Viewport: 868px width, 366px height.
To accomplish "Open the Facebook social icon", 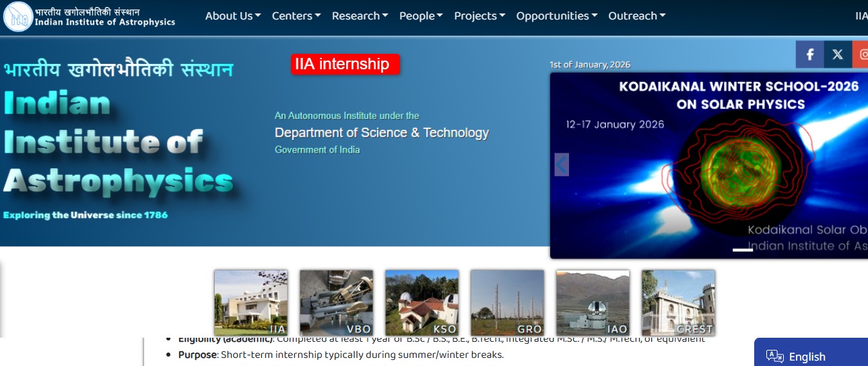I will tap(810, 54).
